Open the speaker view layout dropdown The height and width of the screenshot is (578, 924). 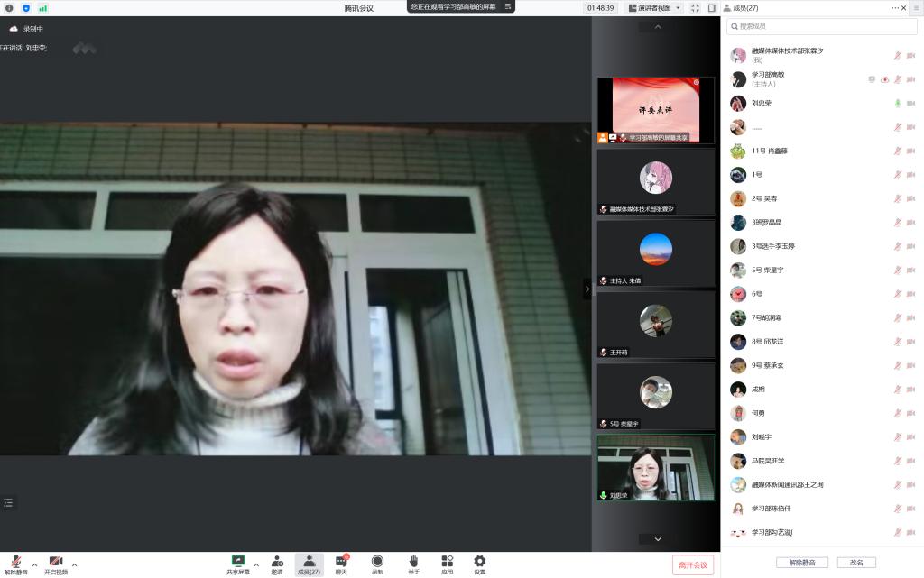(x=654, y=7)
